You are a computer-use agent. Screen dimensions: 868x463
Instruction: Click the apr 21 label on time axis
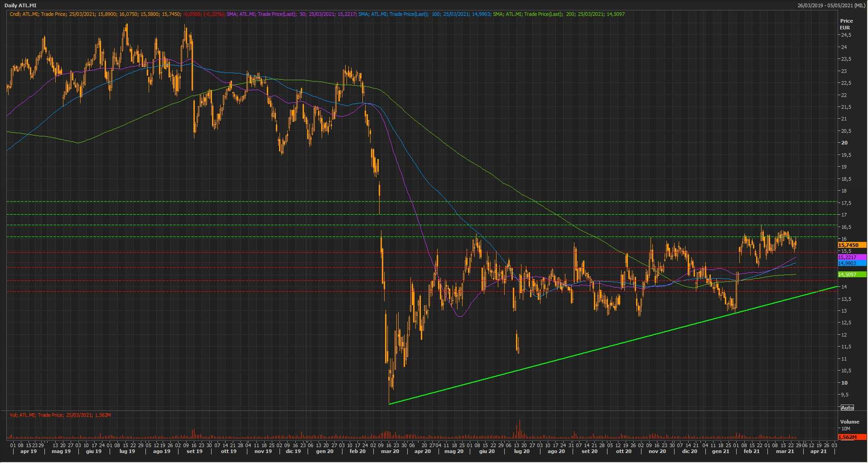pos(818,451)
